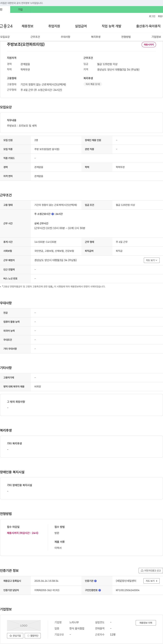
Task: Select job title 주방보조(오전파트타임)
Action: tap(26, 44)
